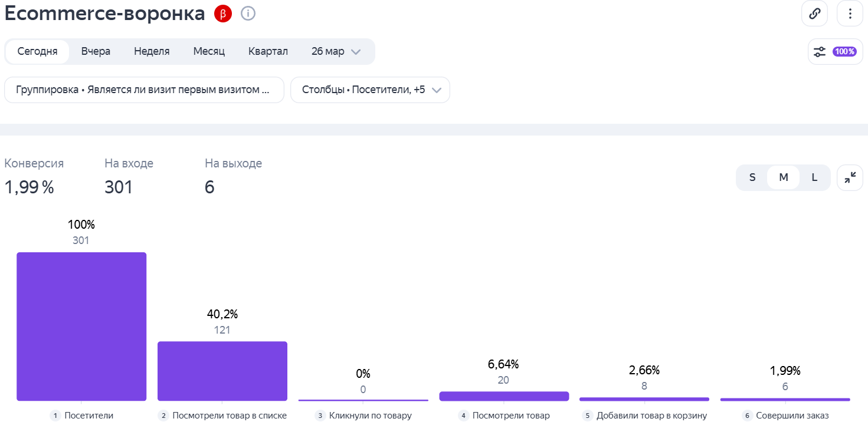This screenshot has height=435, width=868.
Task: Click the count 20 above fourth bar
Action: 503,380
